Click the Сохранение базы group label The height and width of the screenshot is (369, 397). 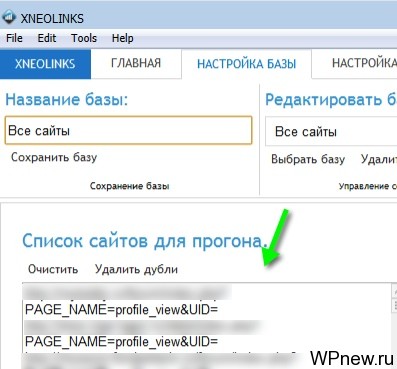point(129,186)
